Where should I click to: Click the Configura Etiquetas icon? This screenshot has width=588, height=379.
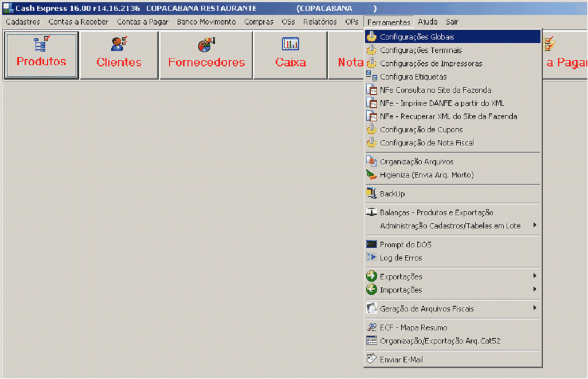click(x=371, y=77)
